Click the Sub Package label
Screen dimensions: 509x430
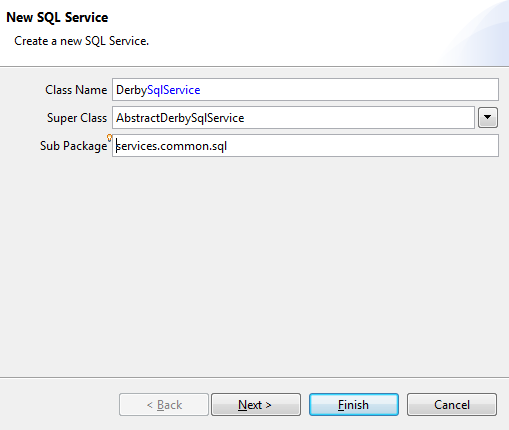point(73,146)
